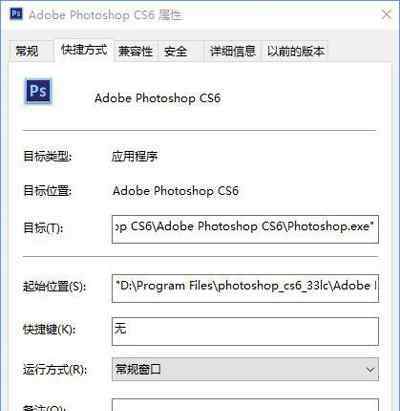Click the Photoshop icon in title bar
Screen dimensions: 400x411
(x=16, y=14)
